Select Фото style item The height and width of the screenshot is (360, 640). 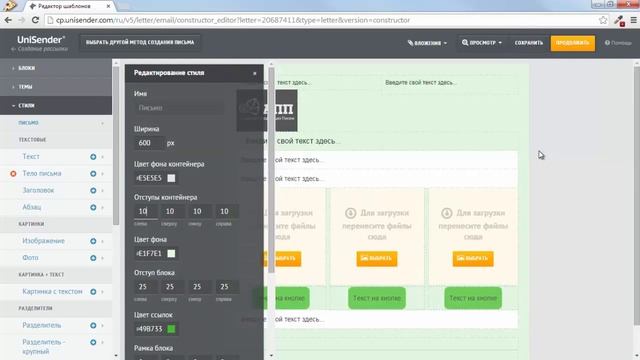tap(30, 258)
